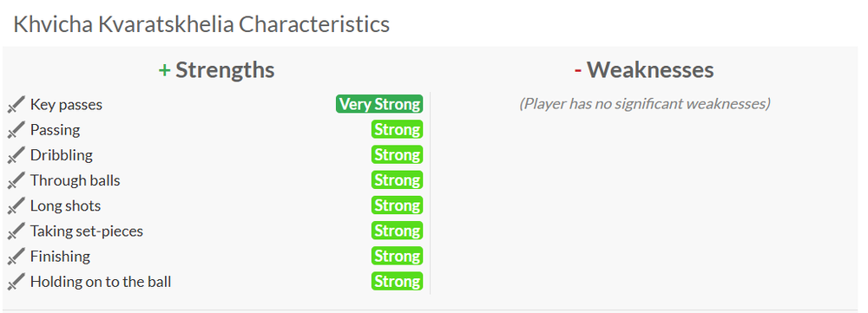Click the Strengths section heading
This screenshot has width=868, height=313.
pos(216,70)
